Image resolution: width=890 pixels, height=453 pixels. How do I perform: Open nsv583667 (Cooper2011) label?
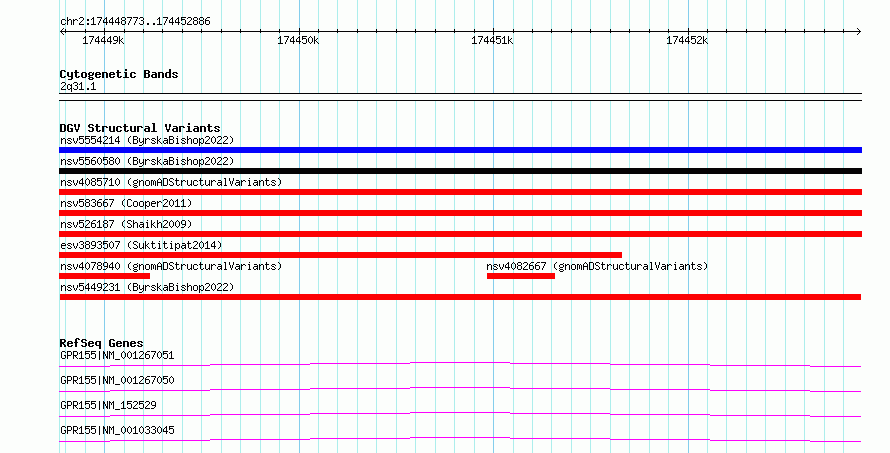point(126,203)
